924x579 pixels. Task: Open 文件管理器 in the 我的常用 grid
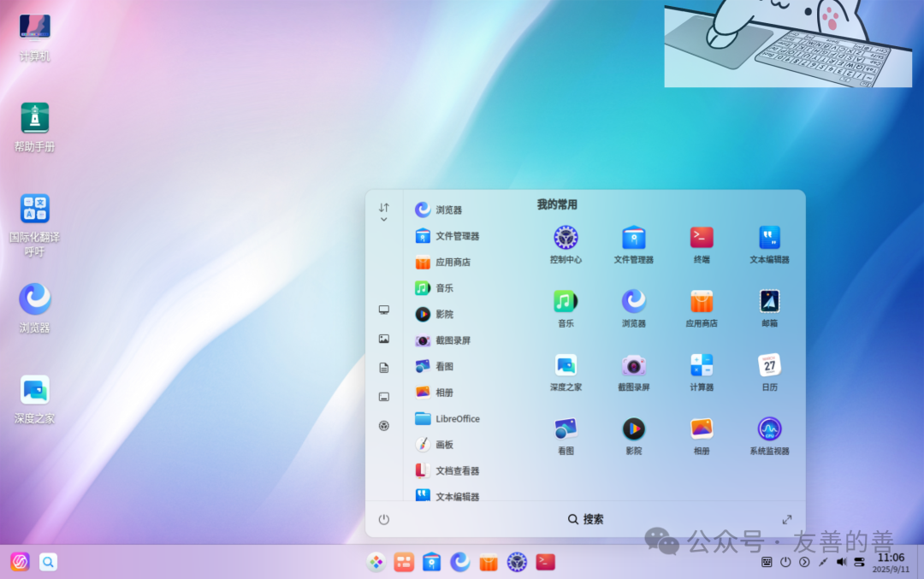633,245
